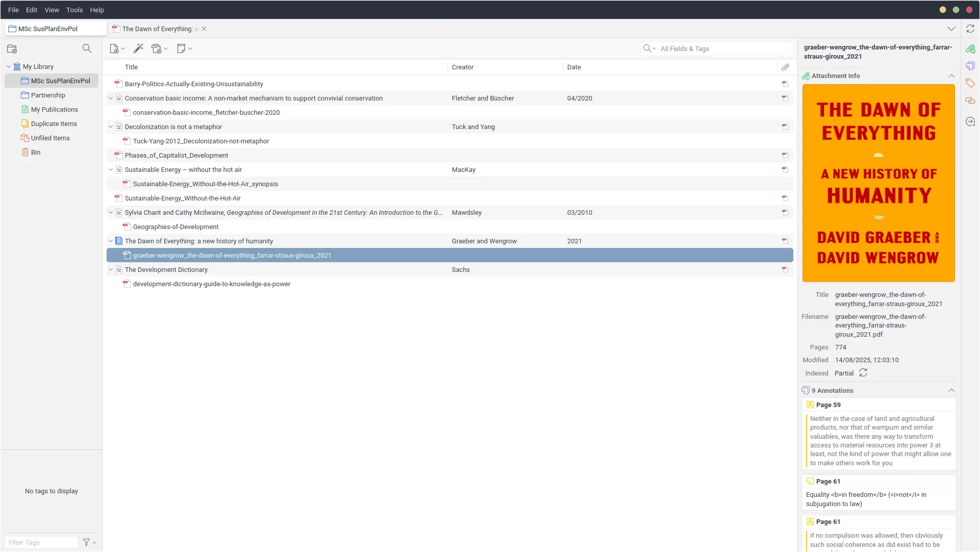Select Sustainable-Energy_Without-the-Hot-Air_synopsis attachment
The height and width of the screenshot is (552, 980).
(x=450, y=184)
